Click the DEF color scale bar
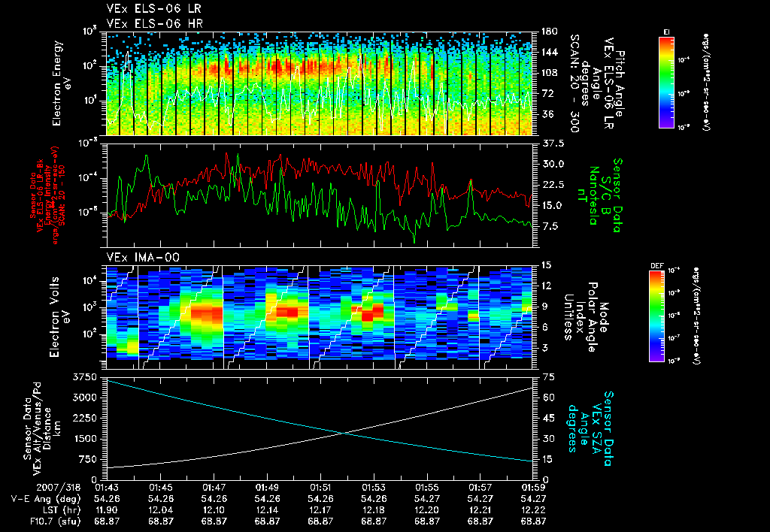 coord(657,316)
